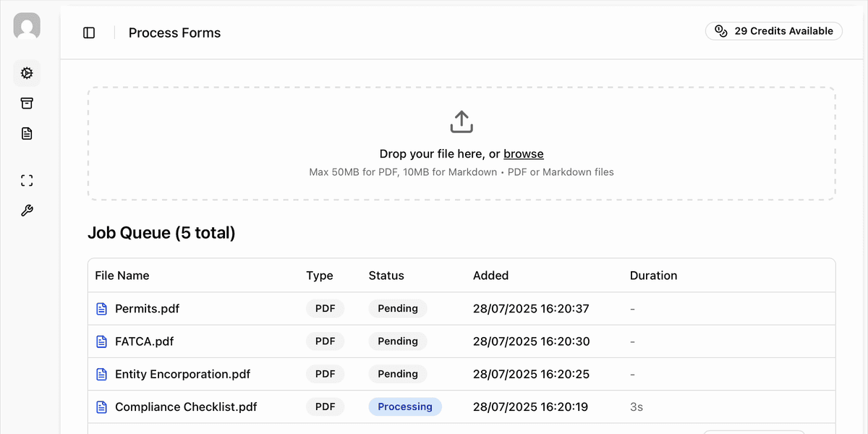868x434 pixels.
Task: Select Entity Encorporation.pdf file name
Action: 182,375
